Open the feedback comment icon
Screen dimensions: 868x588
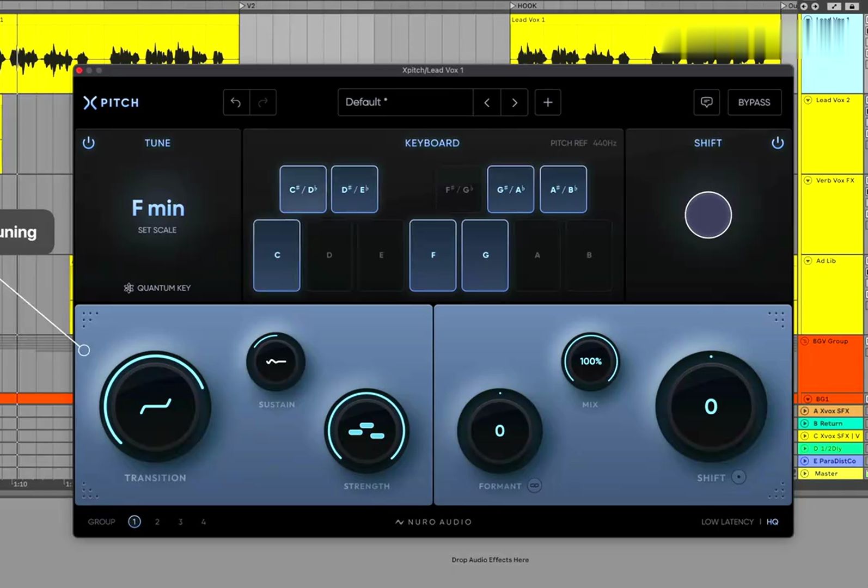tap(707, 102)
